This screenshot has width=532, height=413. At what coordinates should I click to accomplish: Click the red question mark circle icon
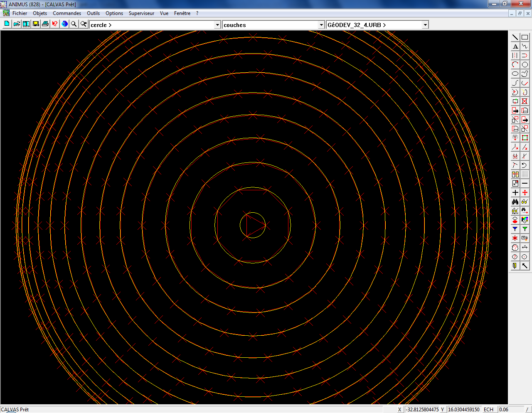tap(515, 257)
